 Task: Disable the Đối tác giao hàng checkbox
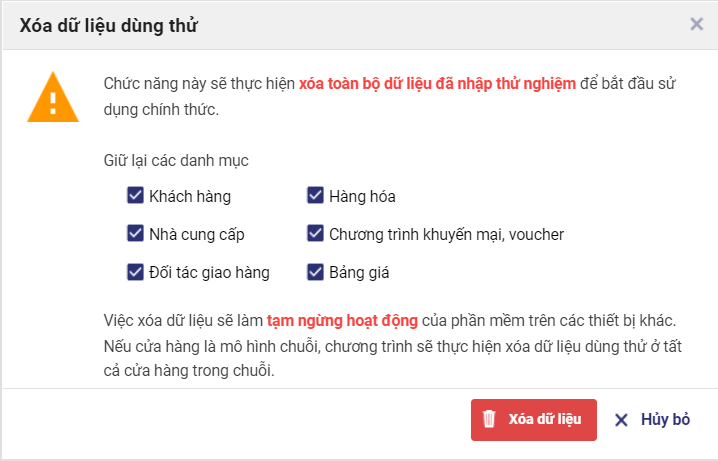tap(135, 272)
